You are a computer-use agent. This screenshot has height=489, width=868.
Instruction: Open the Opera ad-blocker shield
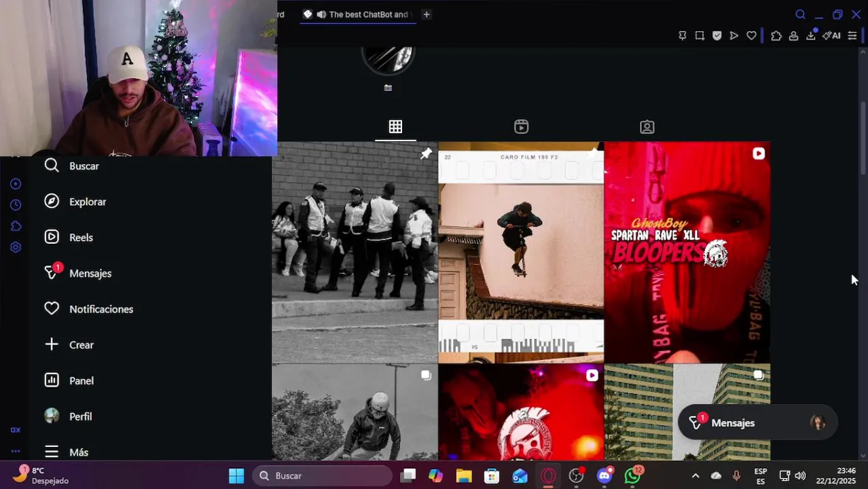point(717,36)
